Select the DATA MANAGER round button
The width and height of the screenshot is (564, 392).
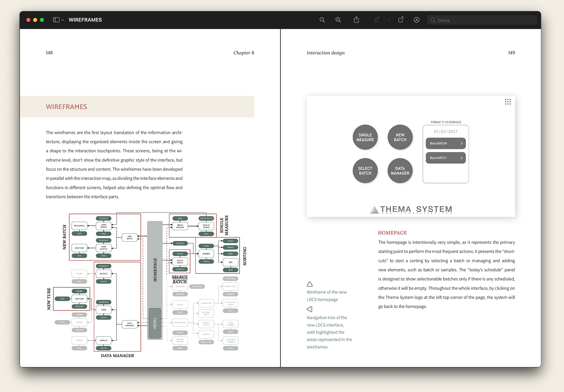coord(400,171)
